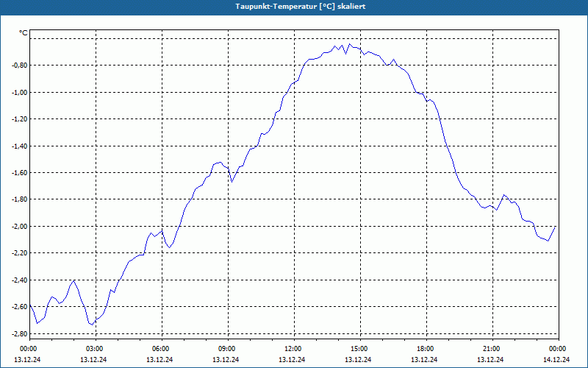
Task: Click the 13.12.24 date under 18:00
Action: (x=424, y=359)
